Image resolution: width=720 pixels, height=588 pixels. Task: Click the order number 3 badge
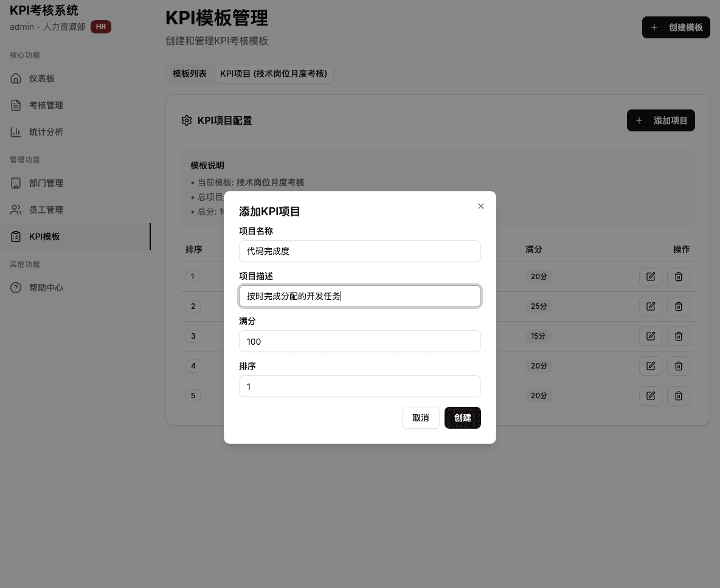point(193,336)
